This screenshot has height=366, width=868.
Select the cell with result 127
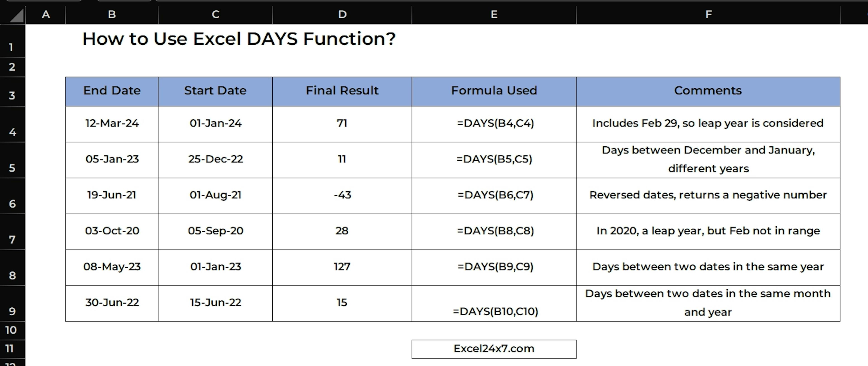click(342, 267)
